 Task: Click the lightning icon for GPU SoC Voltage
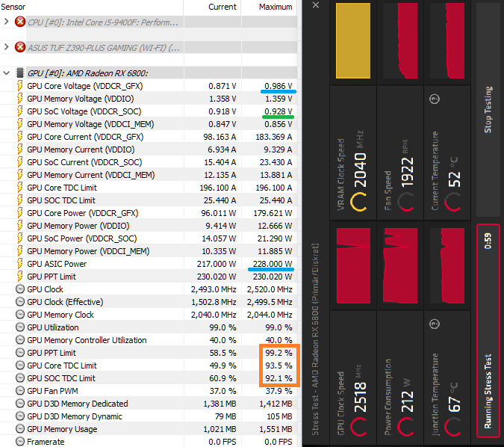[x=20, y=111]
